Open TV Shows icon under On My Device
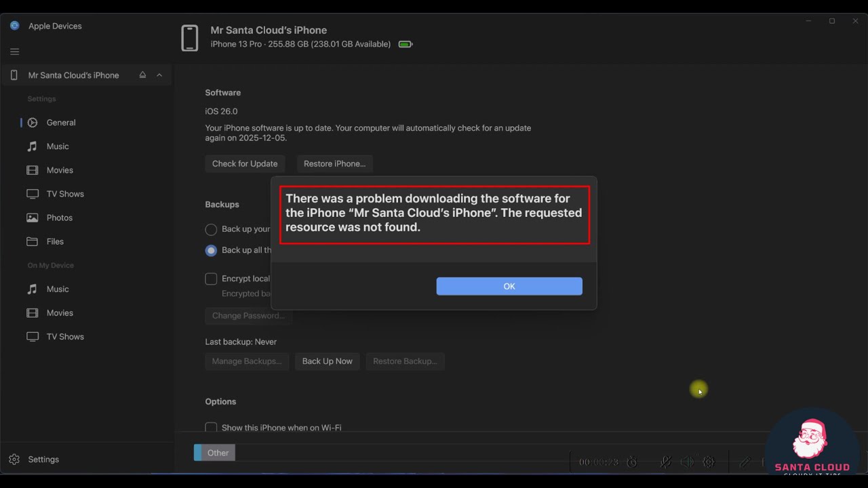 point(32,337)
